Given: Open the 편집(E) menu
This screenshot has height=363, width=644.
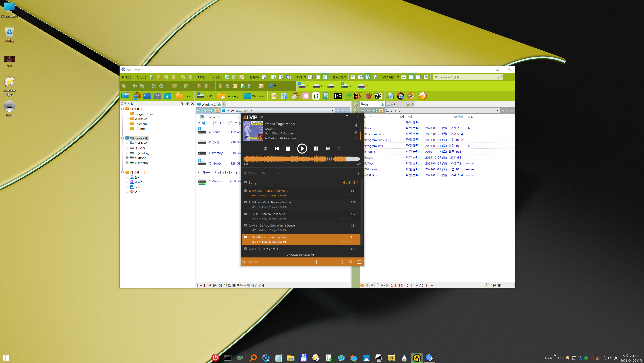Looking at the screenshot, I should coord(141,77).
